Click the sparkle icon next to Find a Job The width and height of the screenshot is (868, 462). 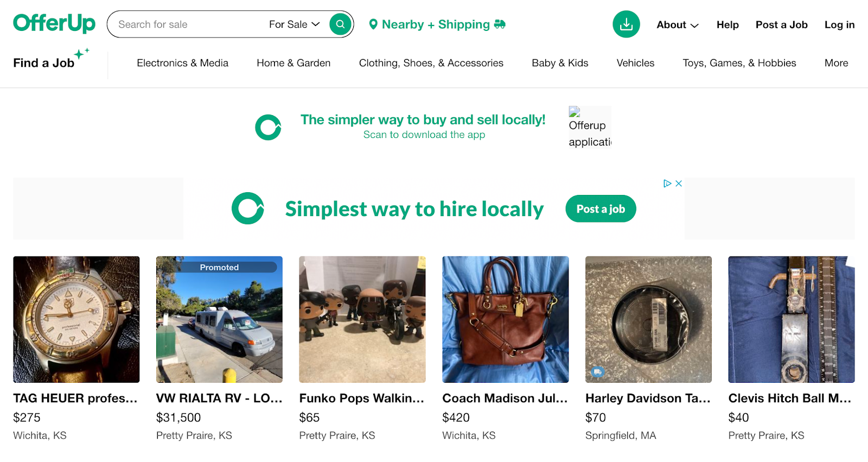pos(81,54)
